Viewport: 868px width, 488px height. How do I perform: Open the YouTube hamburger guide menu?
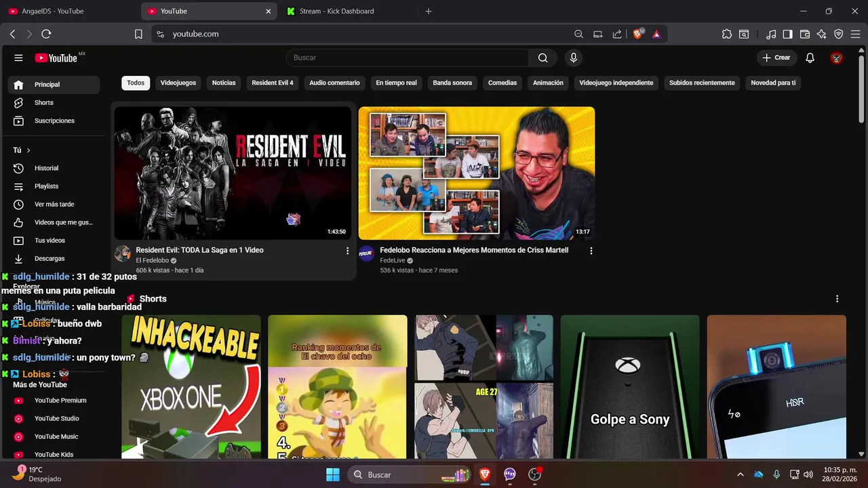18,58
